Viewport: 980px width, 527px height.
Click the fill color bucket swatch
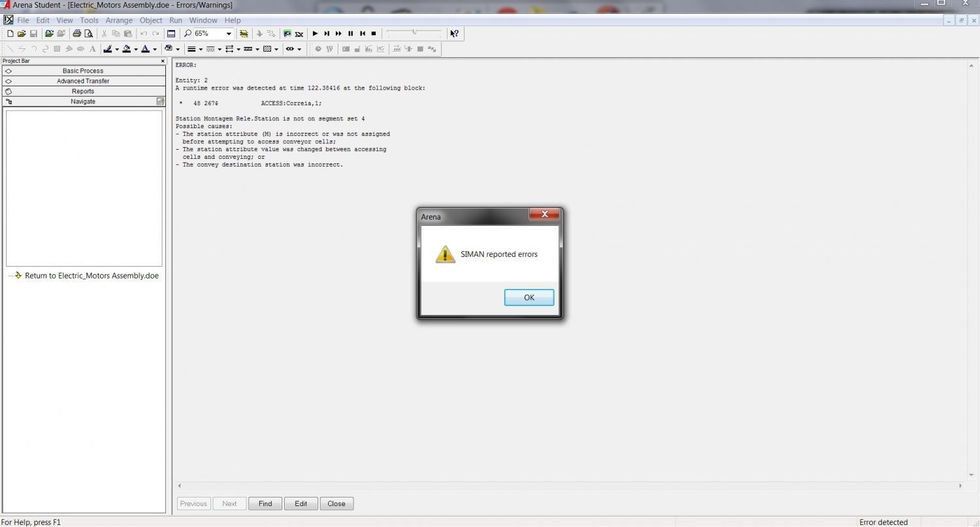127,49
